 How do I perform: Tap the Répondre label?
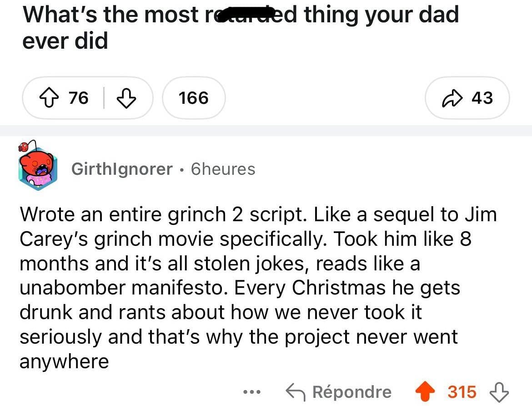(352, 392)
